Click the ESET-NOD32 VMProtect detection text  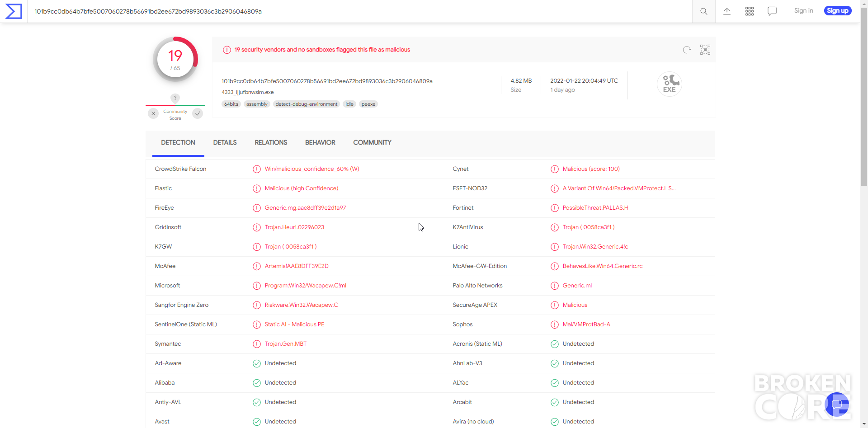619,188
